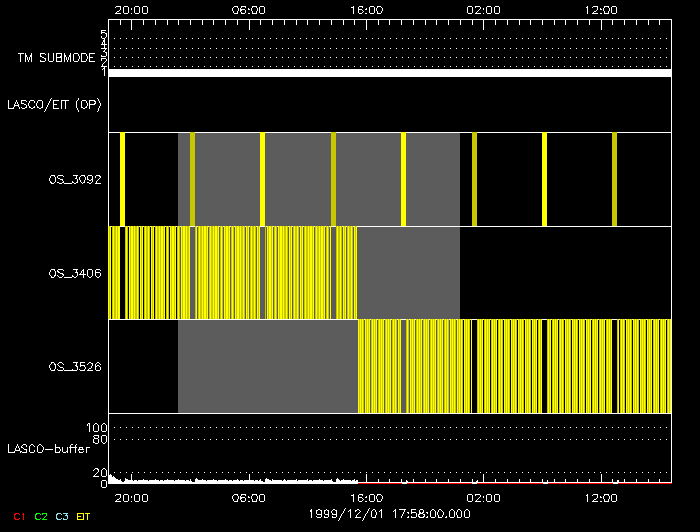Select the green C2 legend entry

click(41, 515)
